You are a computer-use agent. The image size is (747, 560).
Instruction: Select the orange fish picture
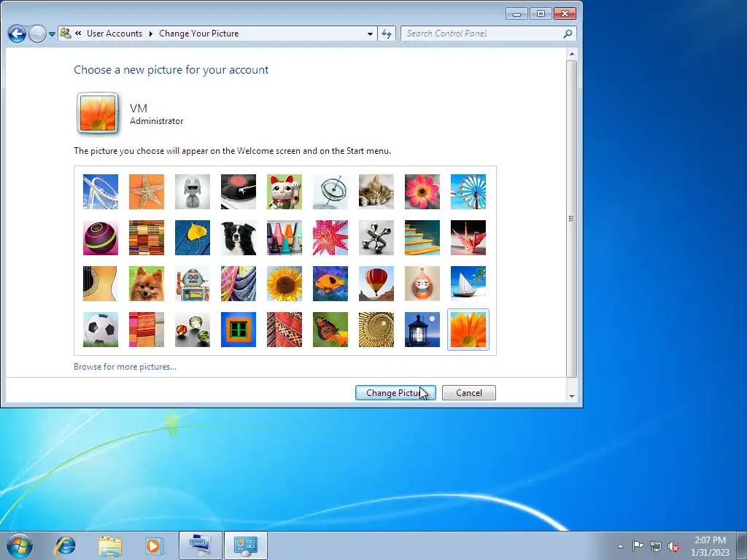click(x=330, y=284)
